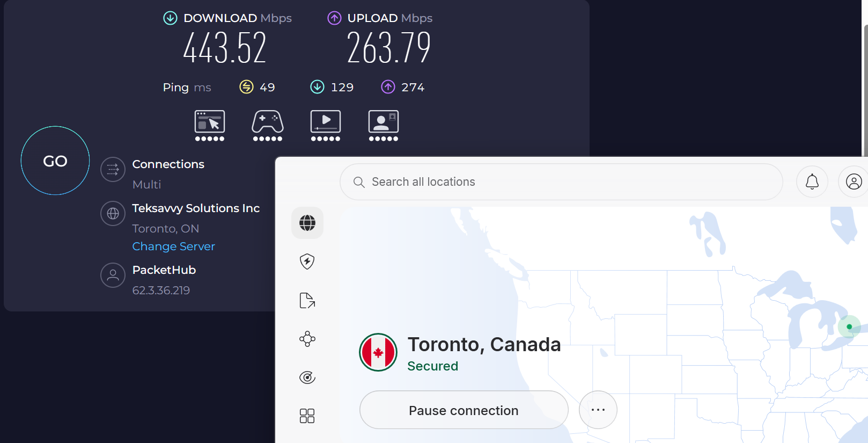Click upload latency icon beside 274
The width and height of the screenshot is (868, 443).
click(x=388, y=86)
